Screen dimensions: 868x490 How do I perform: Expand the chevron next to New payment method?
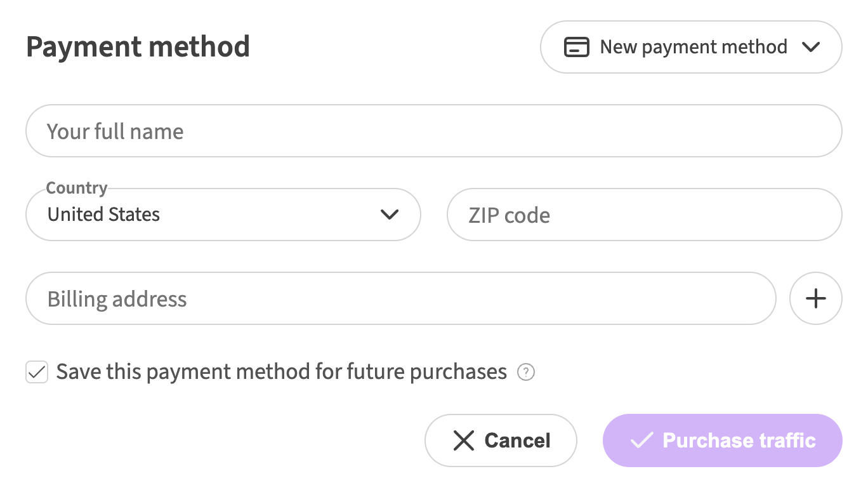[811, 48]
